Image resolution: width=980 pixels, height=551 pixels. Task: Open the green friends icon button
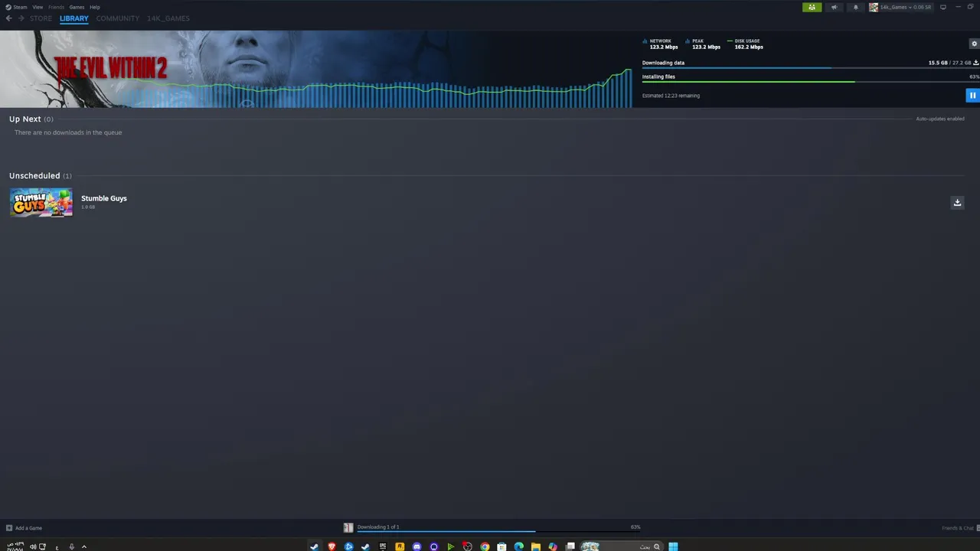pyautogui.click(x=812, y=7)
